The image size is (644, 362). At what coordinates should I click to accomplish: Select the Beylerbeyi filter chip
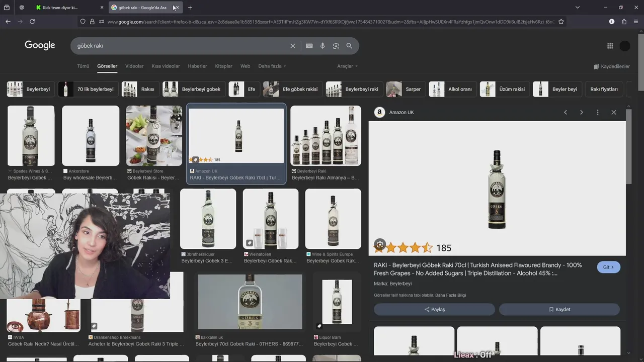point(31,89)
